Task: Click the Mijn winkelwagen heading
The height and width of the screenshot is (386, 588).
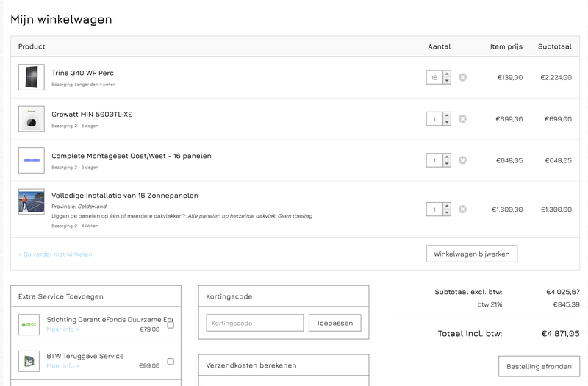Action: point(61,20)
